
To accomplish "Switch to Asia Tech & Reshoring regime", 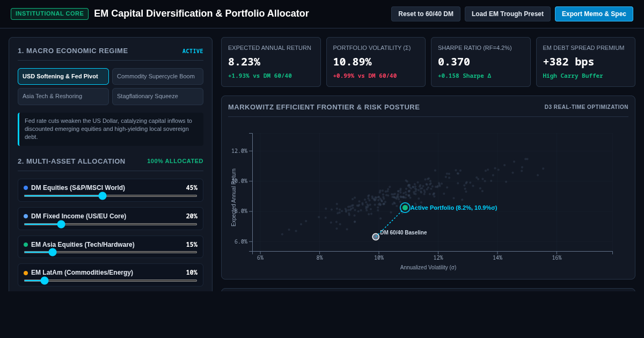I will point(63,97).
